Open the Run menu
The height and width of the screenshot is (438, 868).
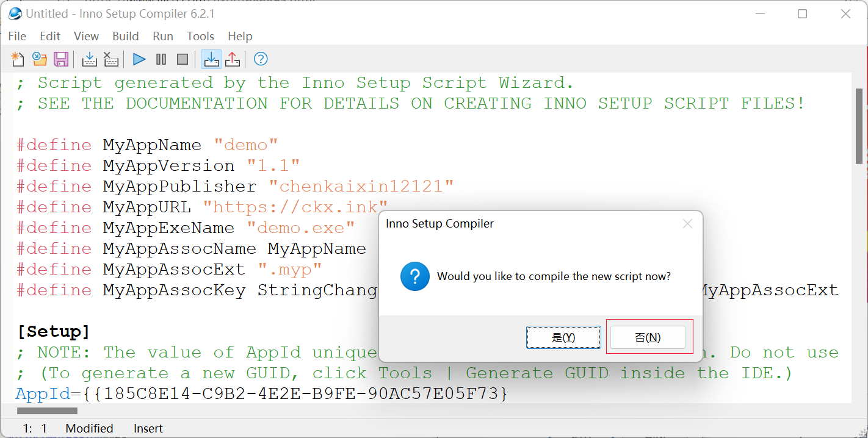[163, 37]
